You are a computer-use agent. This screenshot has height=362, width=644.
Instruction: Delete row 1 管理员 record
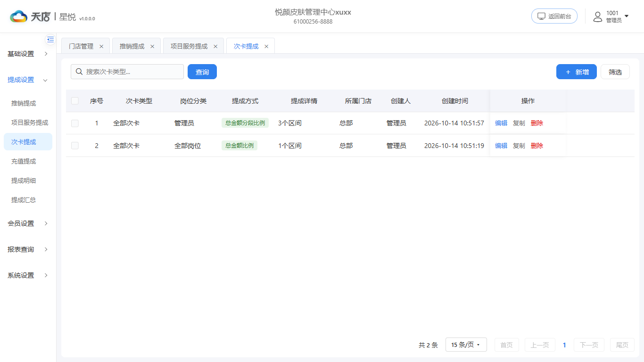pos(537,123)
